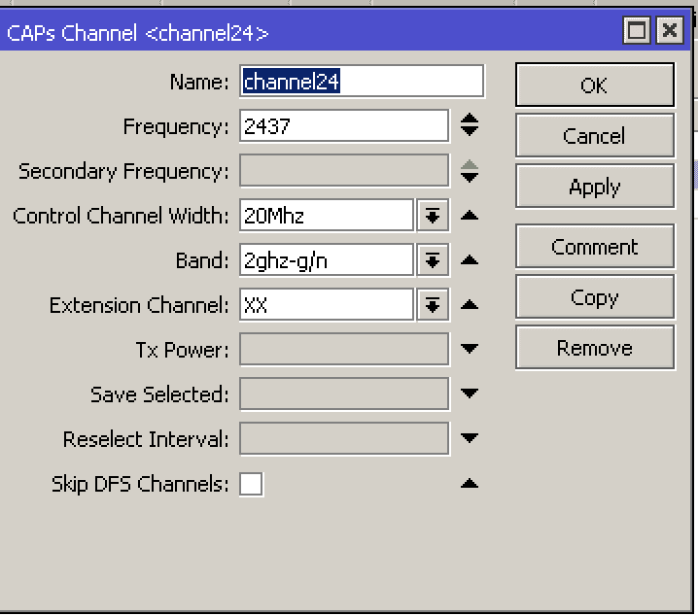Apply the channel settings
This screenshot has width=698, height=616.
(594, 187)
